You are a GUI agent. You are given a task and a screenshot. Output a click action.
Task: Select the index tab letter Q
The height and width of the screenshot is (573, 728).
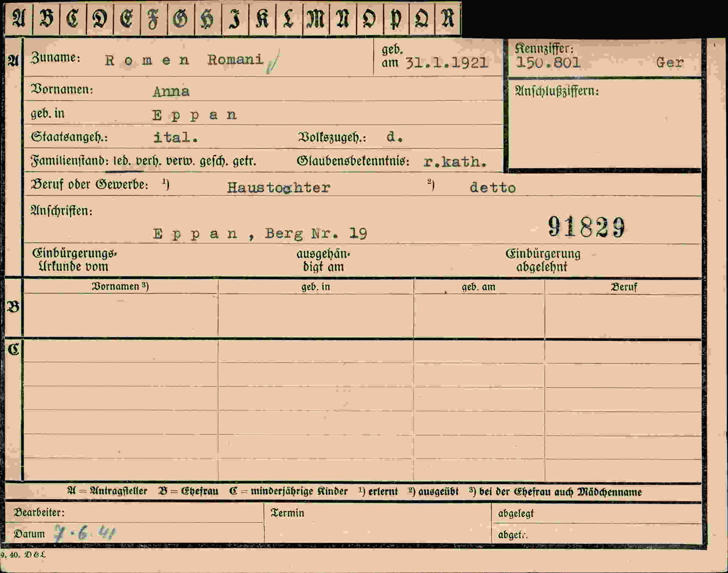tap(422, 19)
